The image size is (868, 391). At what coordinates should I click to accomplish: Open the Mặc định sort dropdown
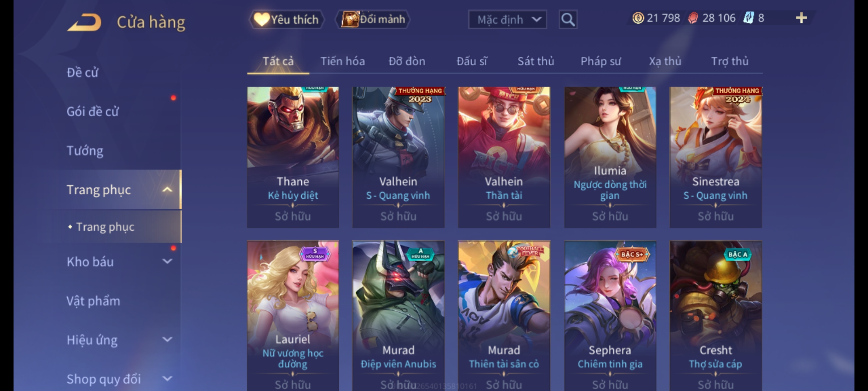[x=507, y=20]
